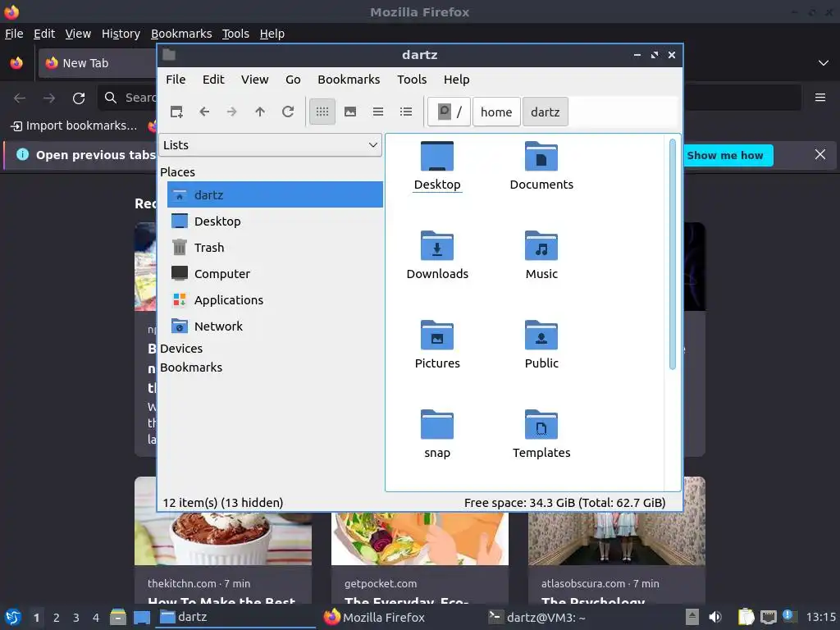840x630 pixels.
Task: Select the Desktop folder icon
Action: pyautogui.click(x=437, y=166)
